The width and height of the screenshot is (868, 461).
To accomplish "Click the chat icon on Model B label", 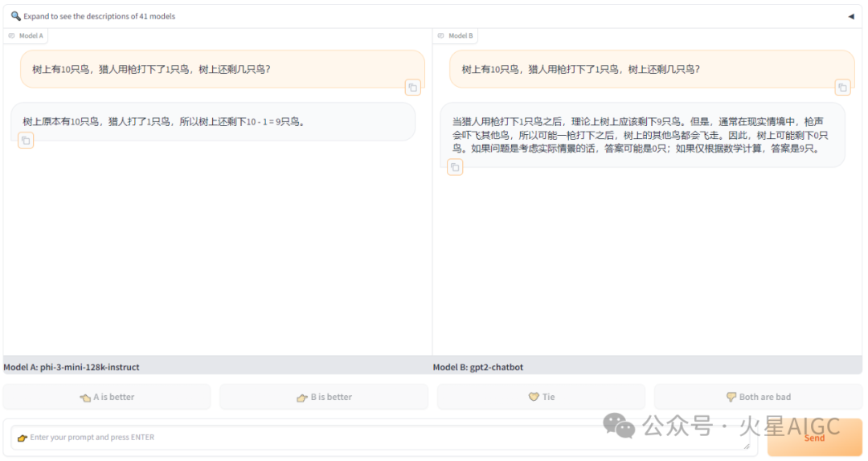I will 441,36.
